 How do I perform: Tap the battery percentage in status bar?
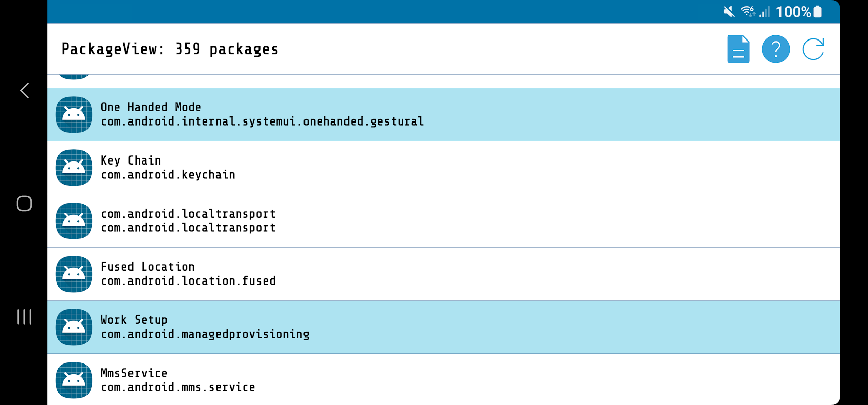point(793,12)
